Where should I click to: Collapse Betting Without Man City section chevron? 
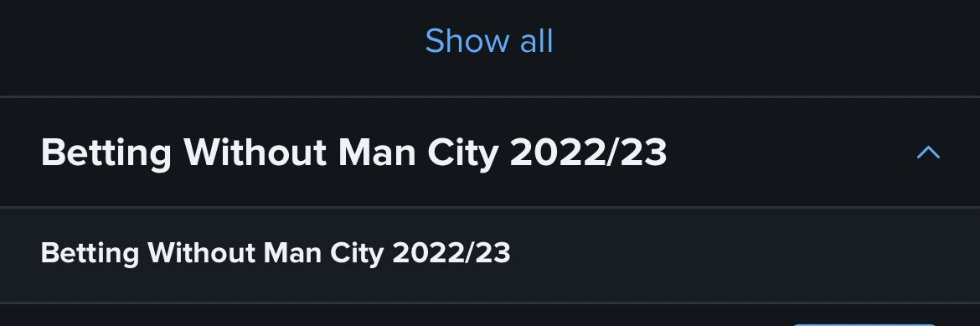pyautogui.click(x=928, y=152)
